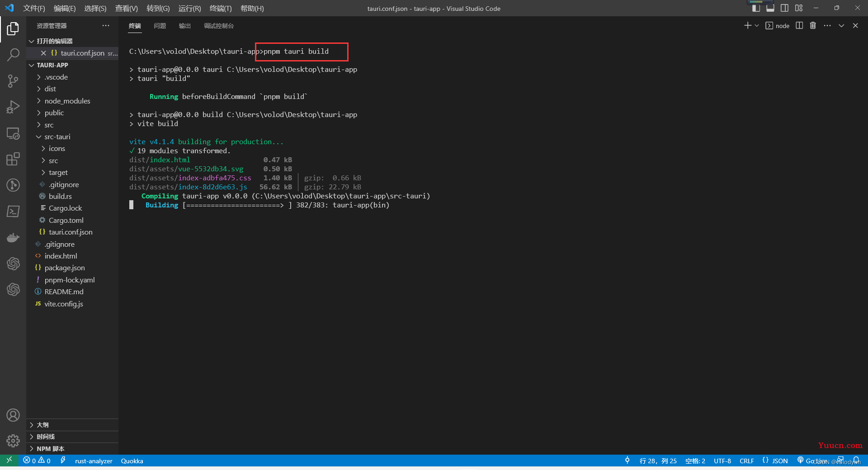Open the File menu
Viewport: 868px width, 470px height.
(x=34, y=8)
